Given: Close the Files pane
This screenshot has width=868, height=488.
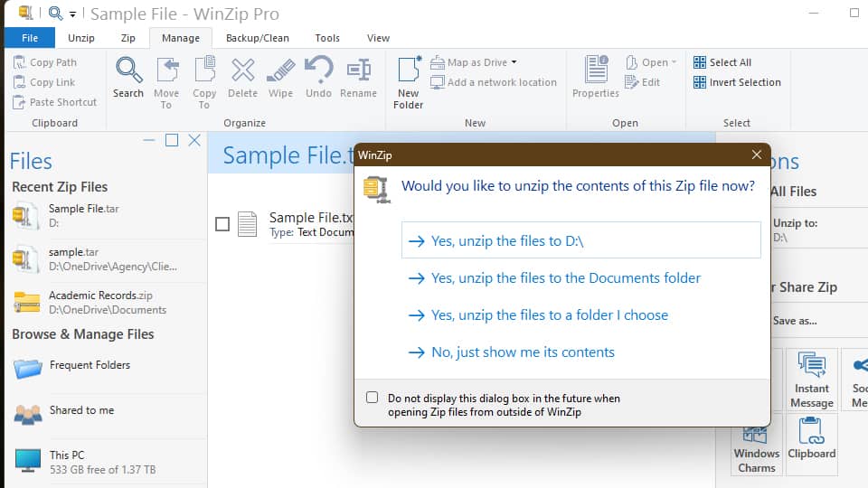Looking at the screenshot, I should tap(194, 141).
